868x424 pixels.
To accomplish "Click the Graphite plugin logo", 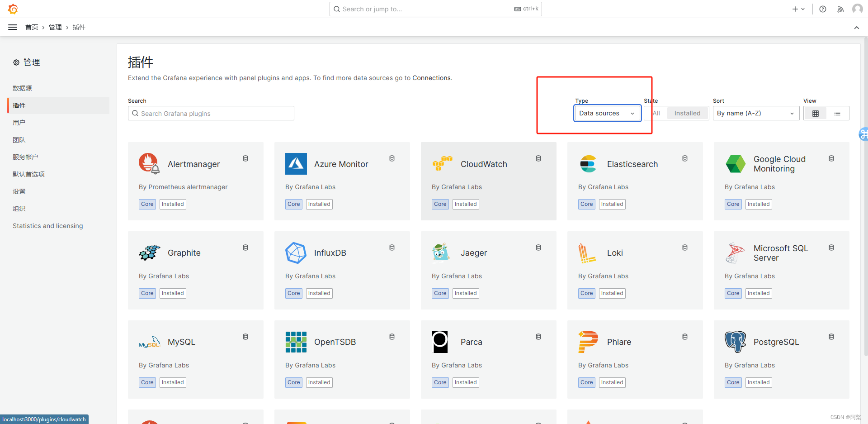I will coord(150,253).
